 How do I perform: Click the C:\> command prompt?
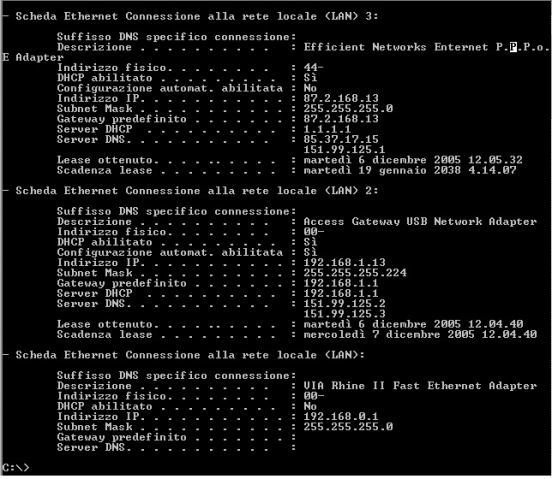16,468
